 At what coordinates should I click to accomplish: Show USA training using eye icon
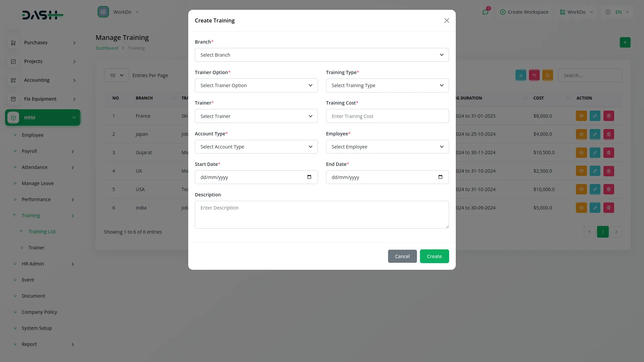click(x=581, y=189)
